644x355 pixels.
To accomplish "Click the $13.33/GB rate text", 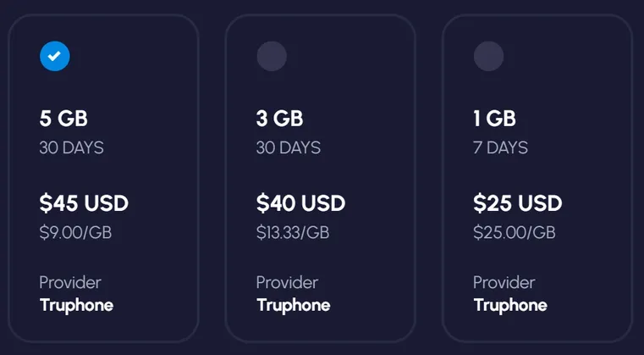I will click(x=293, y=232).
